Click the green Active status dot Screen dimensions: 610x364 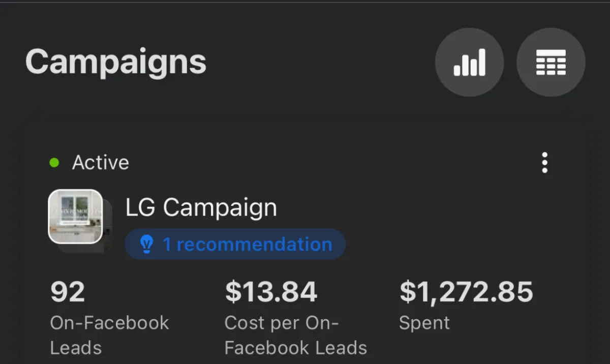coord(54,163)
